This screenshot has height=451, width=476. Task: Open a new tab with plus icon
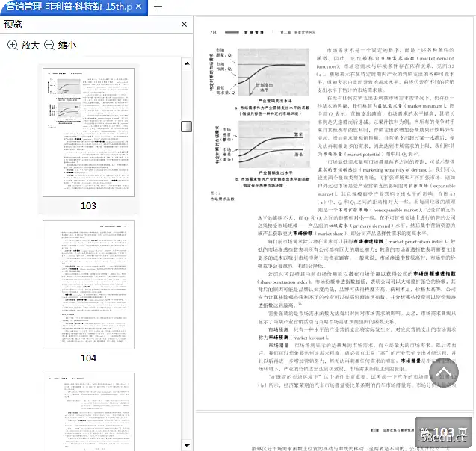(158, 7)
